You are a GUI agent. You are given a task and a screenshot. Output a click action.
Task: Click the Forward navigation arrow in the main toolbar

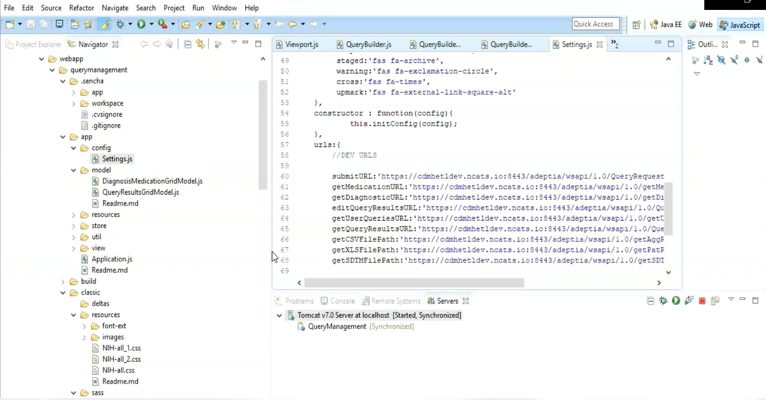tap(314, 24)
